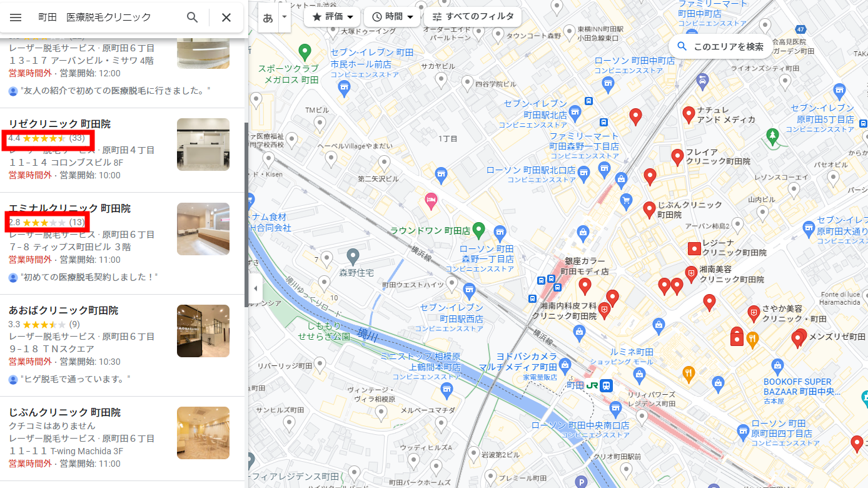
Task: Click the red pin for フレイアクリニック町田院
Action: tap(677, 157)
